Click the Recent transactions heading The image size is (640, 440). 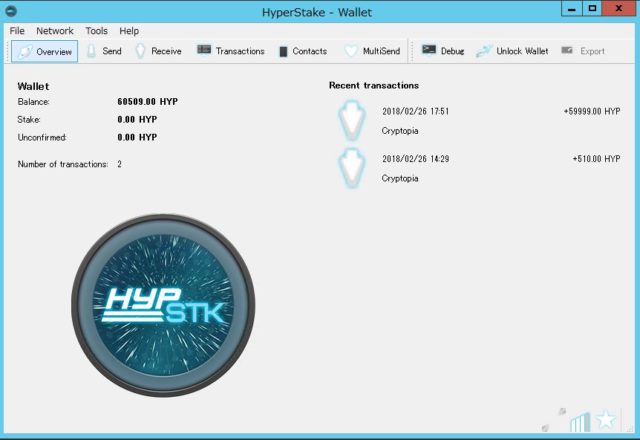374,85
